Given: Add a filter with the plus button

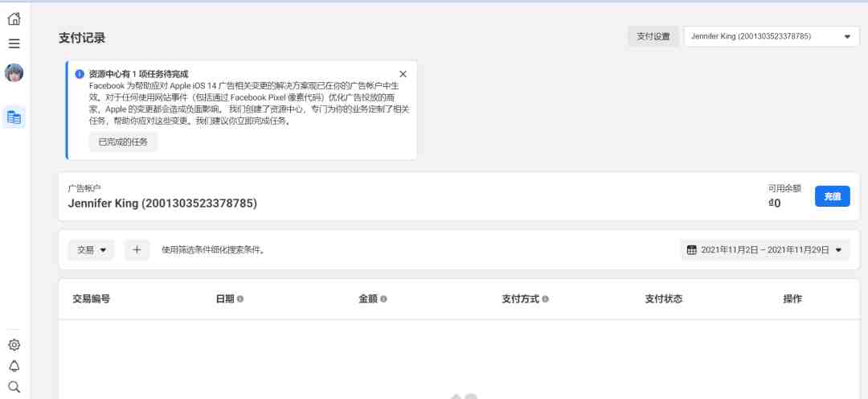Looking at the screenshot, I should 137,250.
